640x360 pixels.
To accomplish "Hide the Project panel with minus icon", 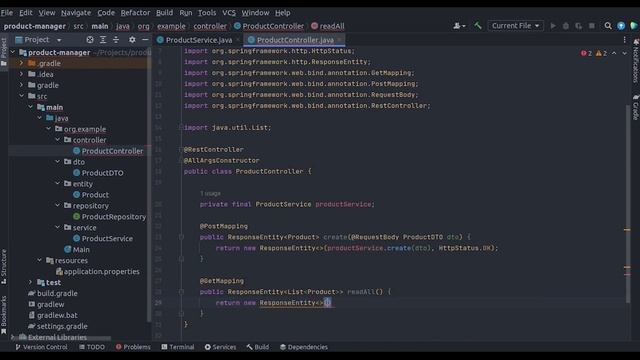I will coord(145,40).
